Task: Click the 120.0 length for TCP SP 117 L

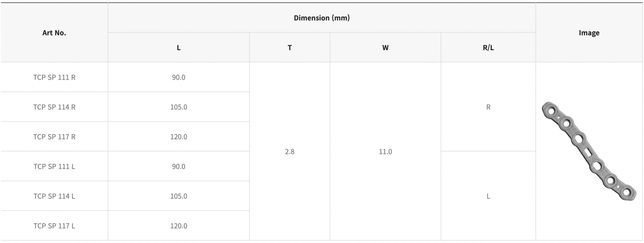Action: [179, 226]
